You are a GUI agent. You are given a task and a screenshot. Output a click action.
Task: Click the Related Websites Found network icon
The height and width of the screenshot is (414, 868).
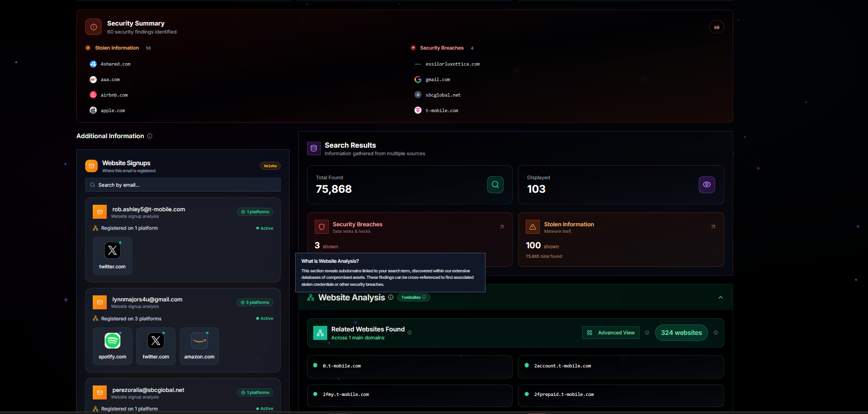(x=320, y=333)
